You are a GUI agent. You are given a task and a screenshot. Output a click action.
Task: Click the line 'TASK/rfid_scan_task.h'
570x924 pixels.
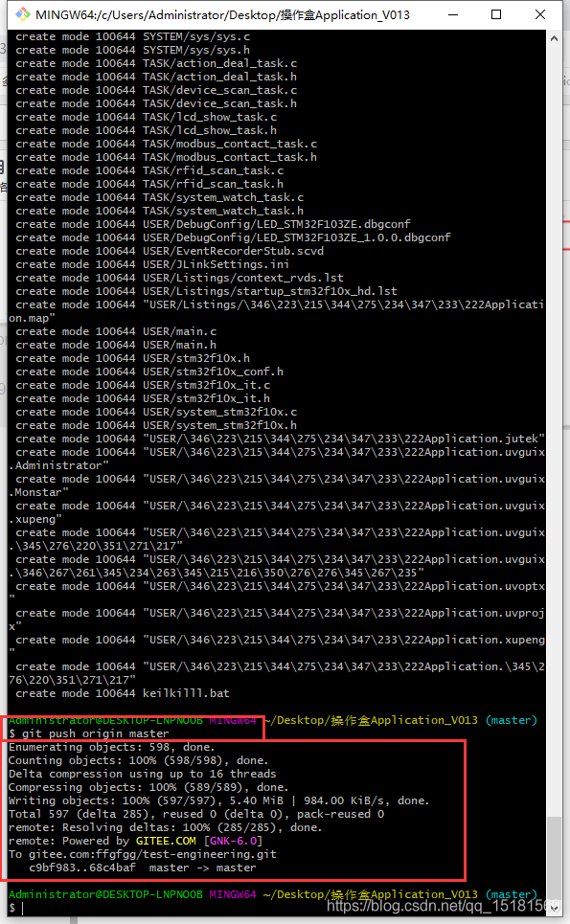click(x=149, y=184)
